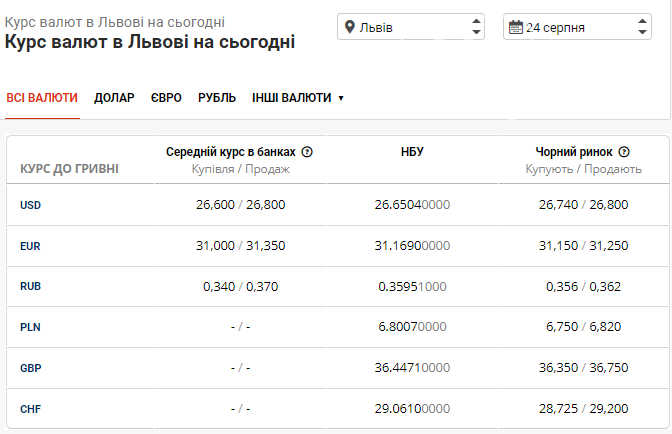The image size is (672, 434).
Task: Click RUB bank rate 0,340 / 0,370
Action: click(x=240, y=286)
